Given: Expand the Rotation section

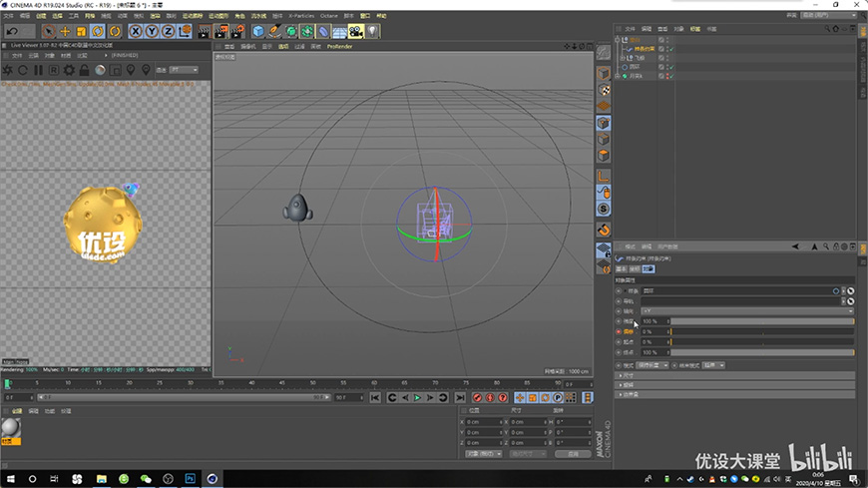Looking at the screenshot, I should [736, 385].
